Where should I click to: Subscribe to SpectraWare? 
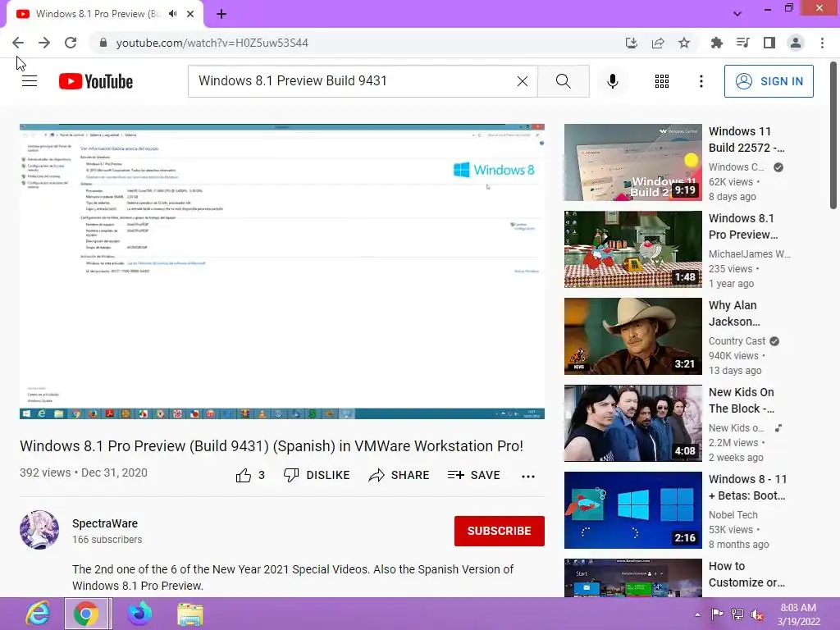pos(500,531)
